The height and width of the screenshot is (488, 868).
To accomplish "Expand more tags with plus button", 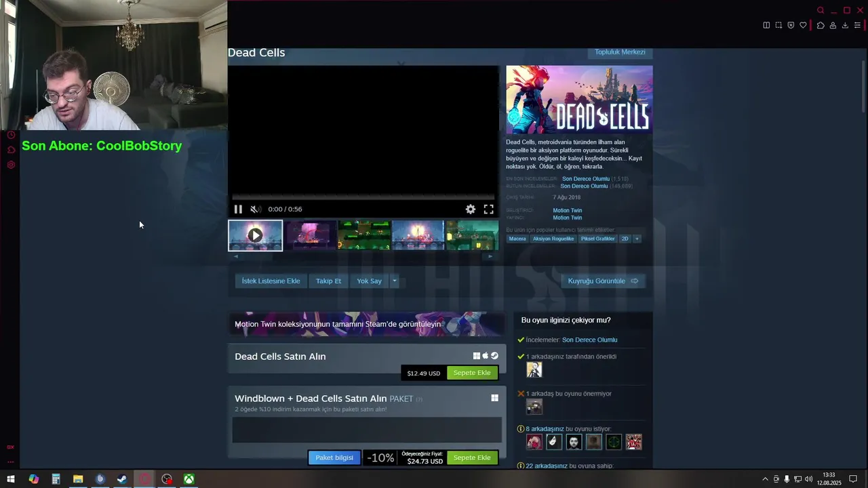I will click(637, 239).
